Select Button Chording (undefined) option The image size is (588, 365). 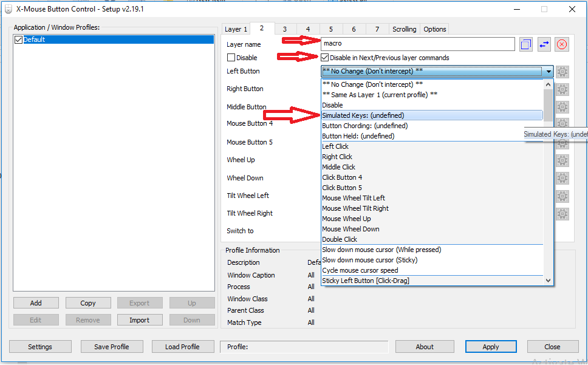432,126
